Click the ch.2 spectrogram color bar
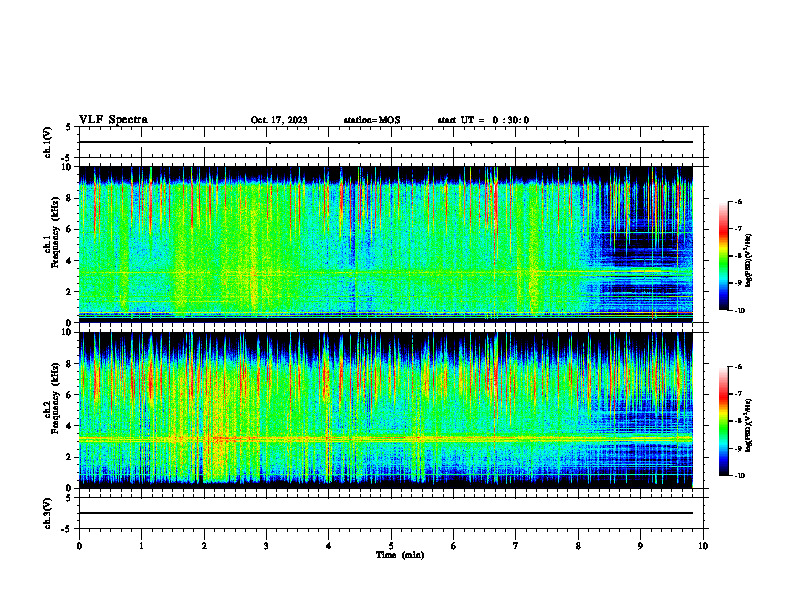This screenshot has width=792, height=612. click(723, 421)
